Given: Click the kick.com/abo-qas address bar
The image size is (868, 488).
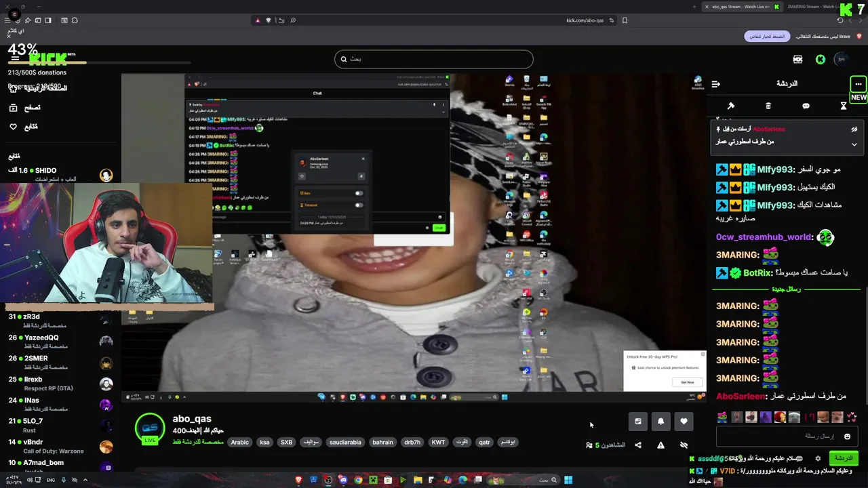Looking at the screenshot, I should (585, 20).
